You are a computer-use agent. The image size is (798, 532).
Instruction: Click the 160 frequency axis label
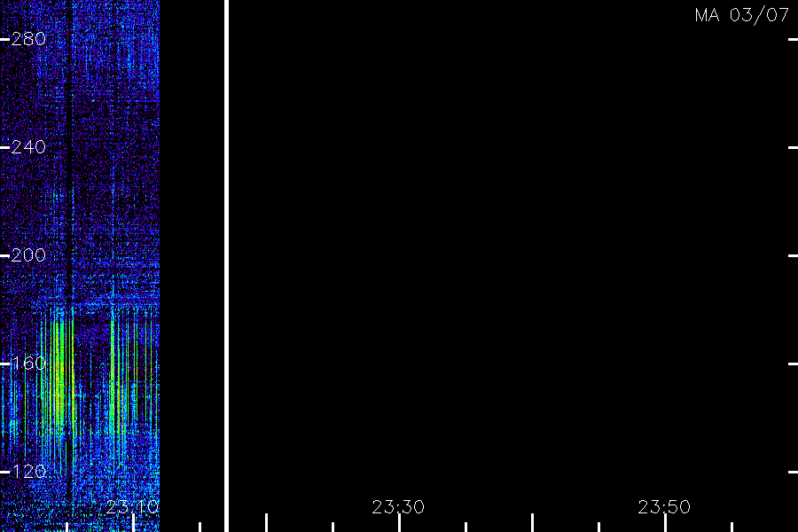[x=28, y=364]
